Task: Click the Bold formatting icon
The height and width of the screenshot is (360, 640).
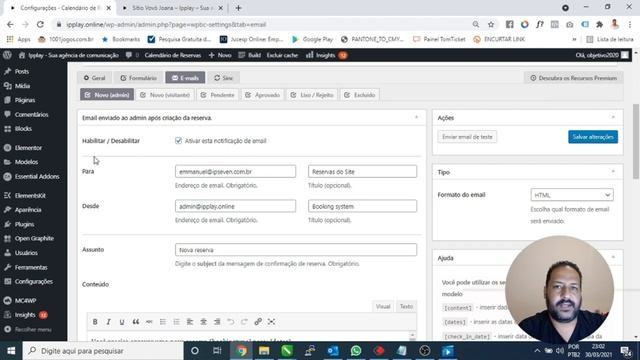Action: [x=95, y=322]
